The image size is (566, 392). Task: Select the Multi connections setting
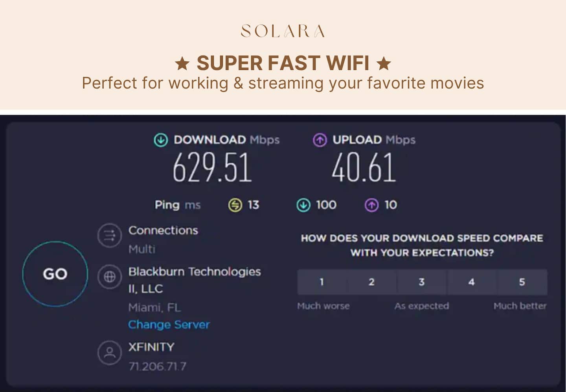142,249
